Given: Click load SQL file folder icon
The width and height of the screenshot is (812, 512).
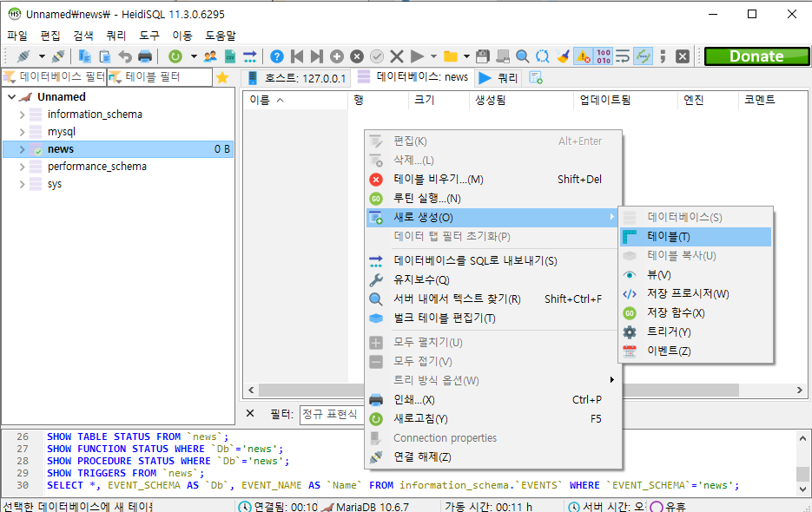Looking at the screenshot, I should 451,56.
